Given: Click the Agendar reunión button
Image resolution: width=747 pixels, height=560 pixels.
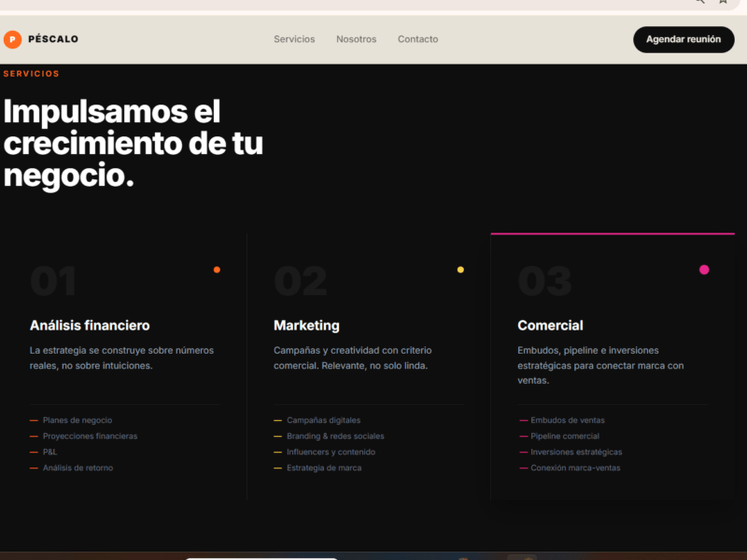Looking at the screenshot, I should [684, 39].
